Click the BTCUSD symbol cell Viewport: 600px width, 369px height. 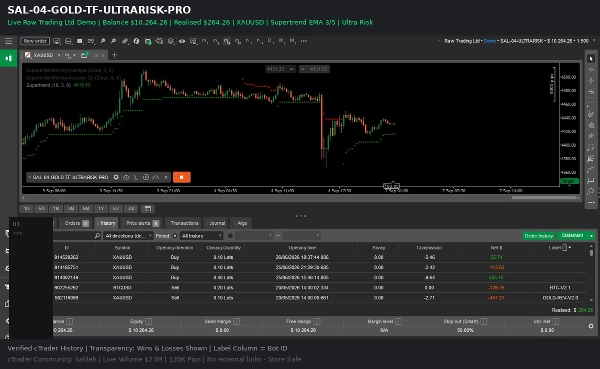[122, 287]
